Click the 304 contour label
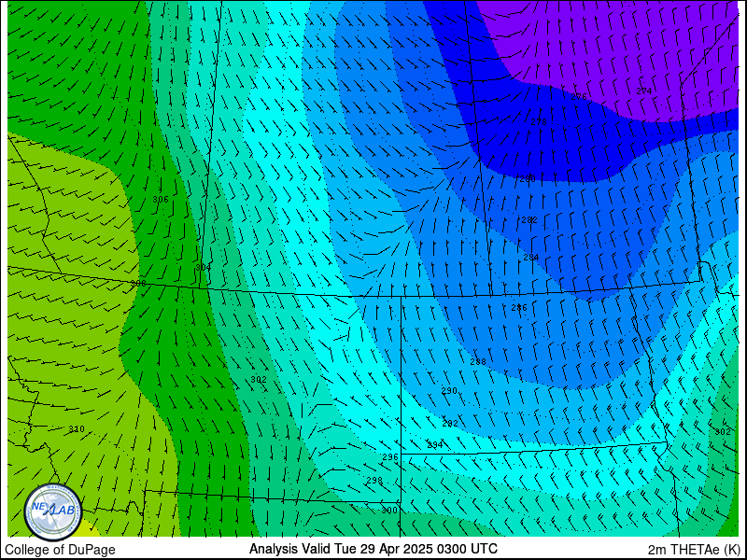 203,268
